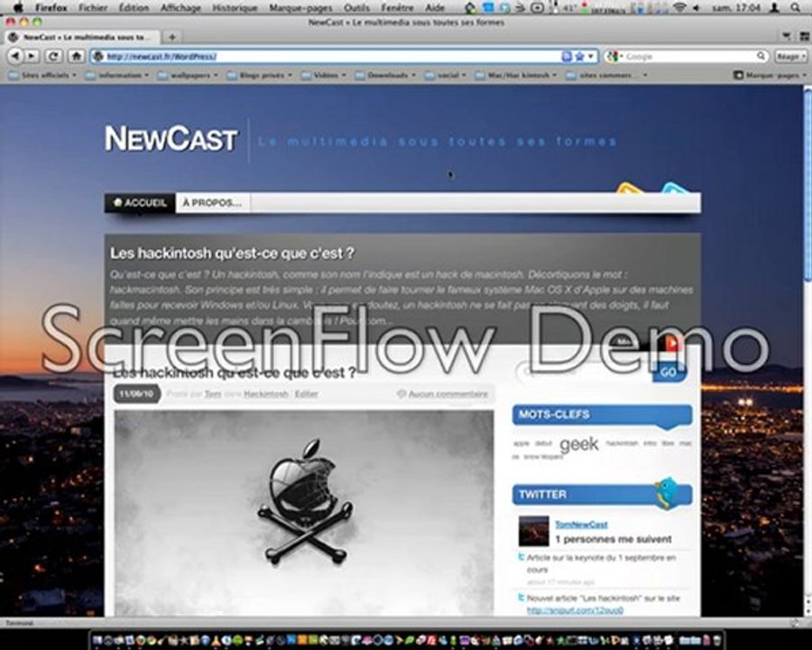Switch to the NewCast tab
Viewport: 812px width, 650px height.
(x=82, y=37)
